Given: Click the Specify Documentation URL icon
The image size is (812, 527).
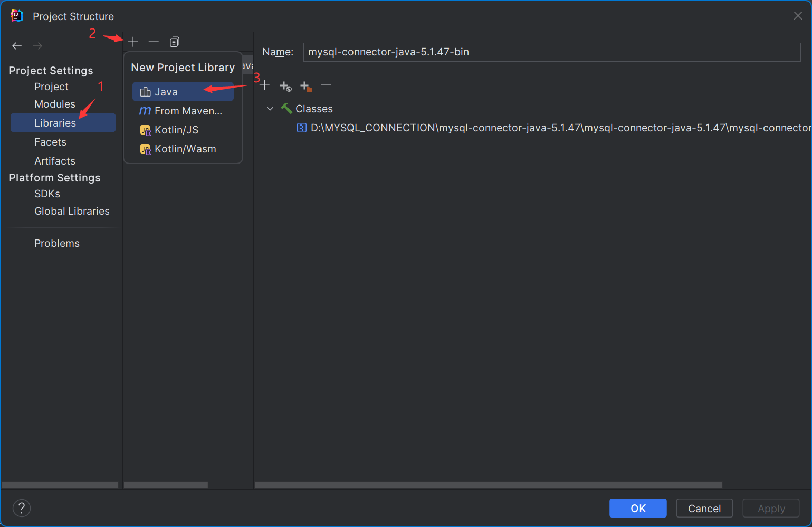Looking at the screenshot, I should (285, 85).
